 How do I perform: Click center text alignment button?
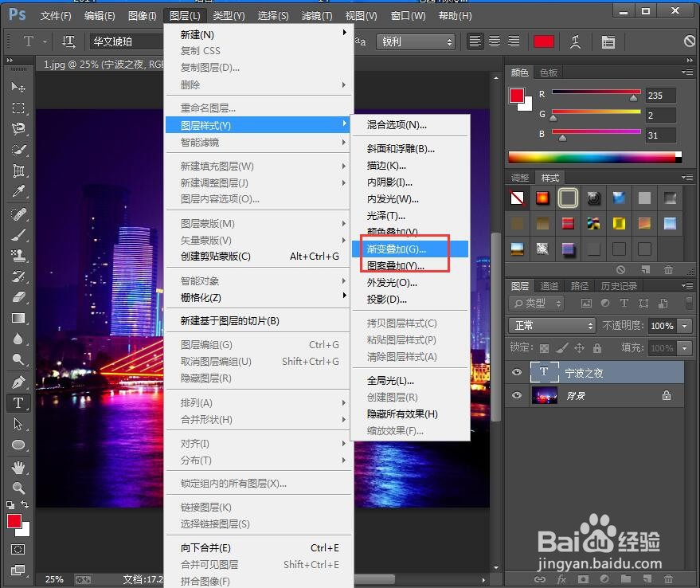pyautogui.click(x=495, y=41)
